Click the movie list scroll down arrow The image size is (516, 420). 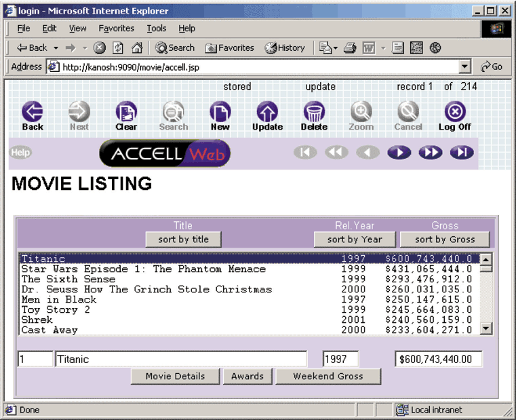click(486, 328)
